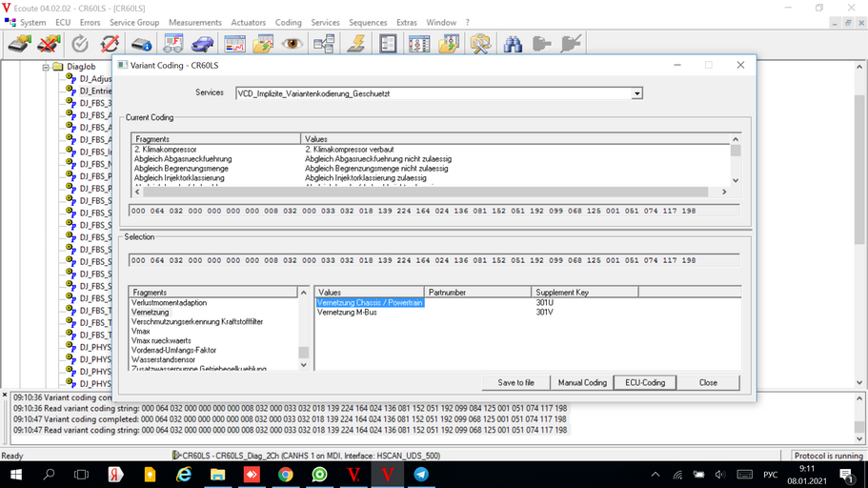Click the gray refresh checkmark toolbar icon

(x=80, y=44)
